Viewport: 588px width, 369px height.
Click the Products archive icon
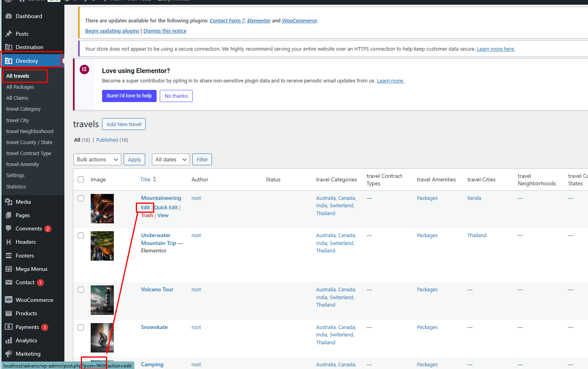9,313
